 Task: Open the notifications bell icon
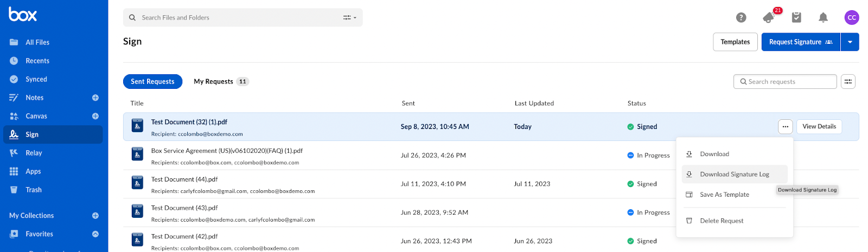(823, 18)
